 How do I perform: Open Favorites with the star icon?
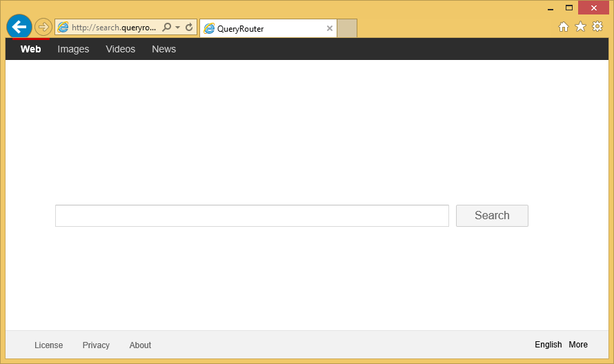coord(580,27)
